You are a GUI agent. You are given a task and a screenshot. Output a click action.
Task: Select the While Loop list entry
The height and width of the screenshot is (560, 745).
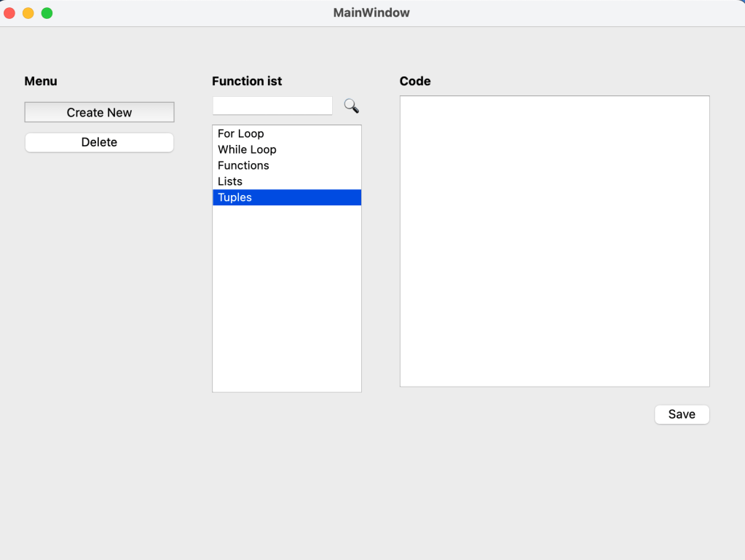(247, 150)
